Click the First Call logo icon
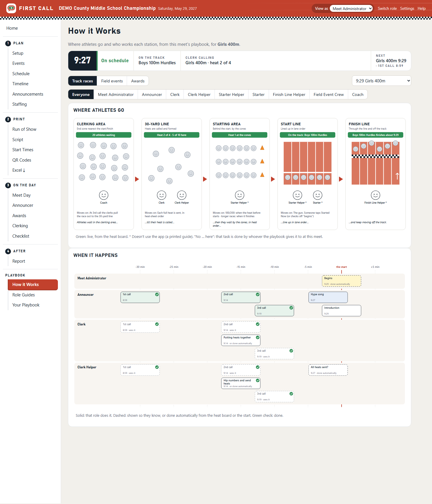Viewport: 432px width, 504px height. (11, 8)
